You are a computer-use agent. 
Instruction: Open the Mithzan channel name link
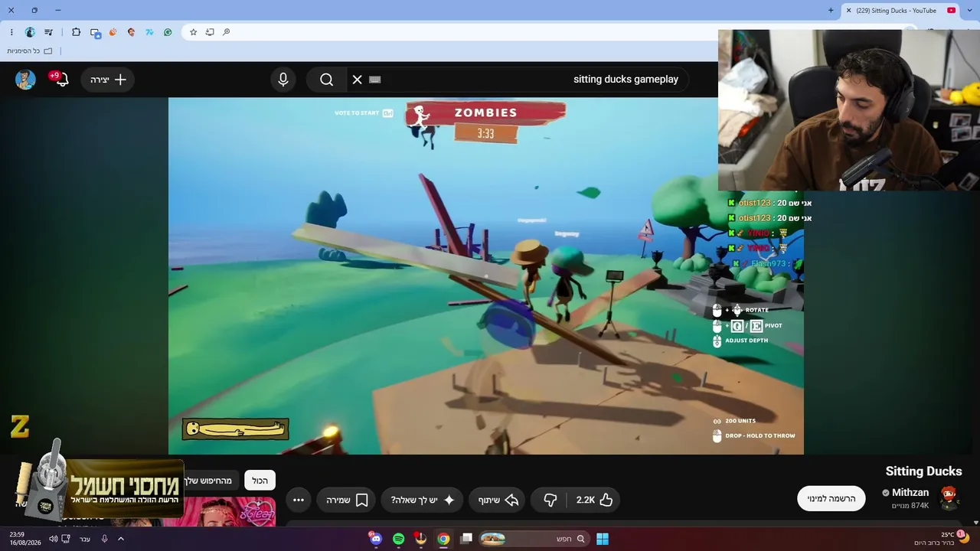pyautogui.click(x=910, y=493)
